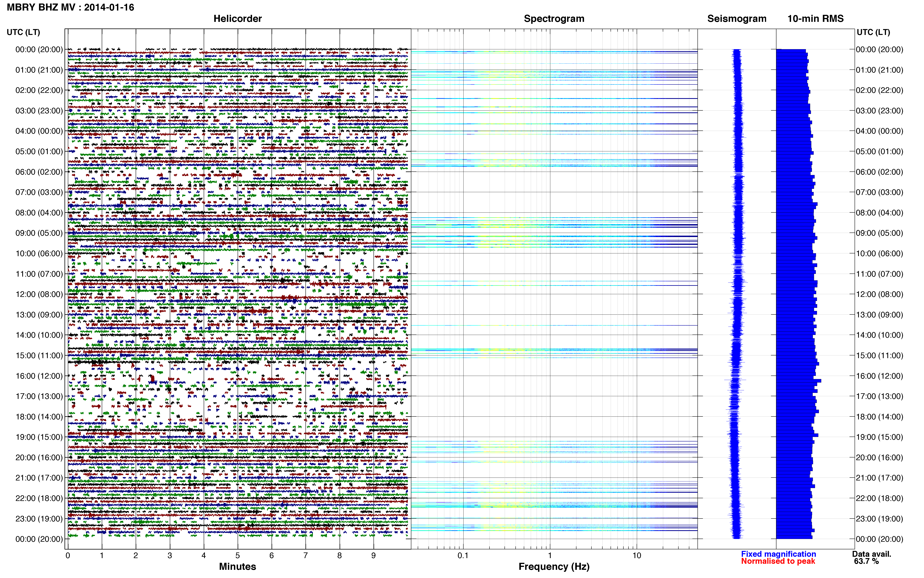The image size is (924, 578).
Task: Click the '0' tick on the Minutes axis
Action: coord(68,555)
